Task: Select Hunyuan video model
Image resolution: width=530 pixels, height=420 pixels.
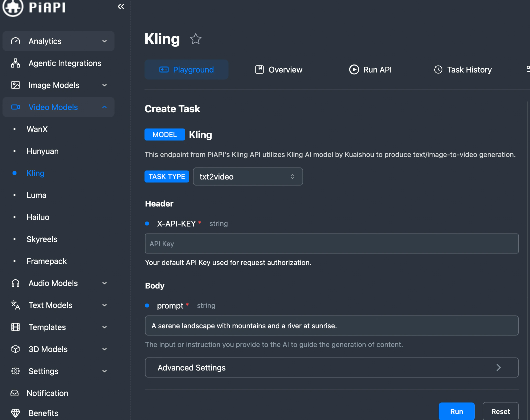Action: (x=42, y=151)
